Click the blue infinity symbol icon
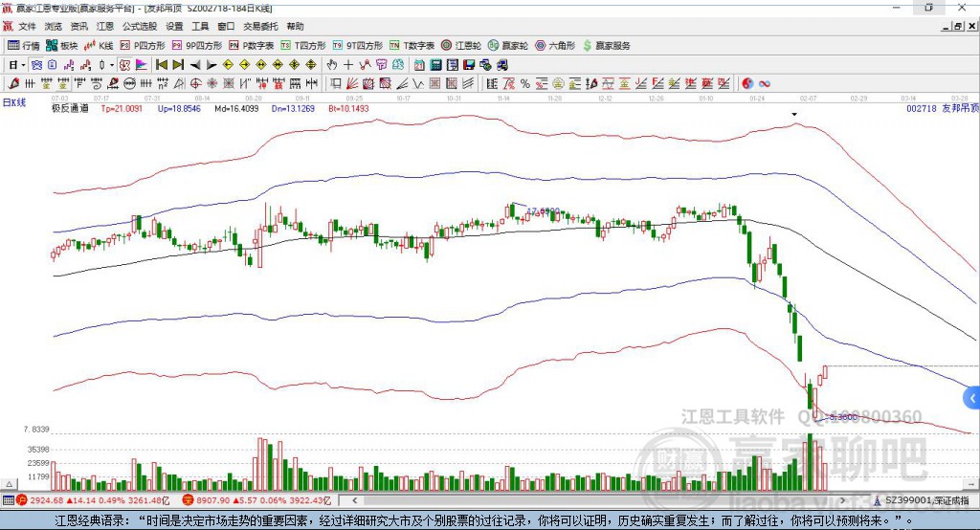This screenshot has height=530, width=980. click(x=765, y=83)
